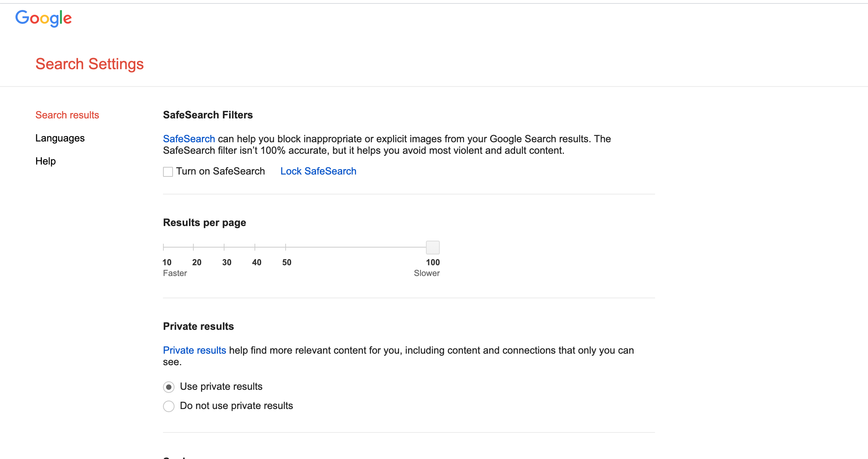Click the Lock SafeSearch link
Screen dimensions: 868x459
pyautogui.click(x=318, y=171)
